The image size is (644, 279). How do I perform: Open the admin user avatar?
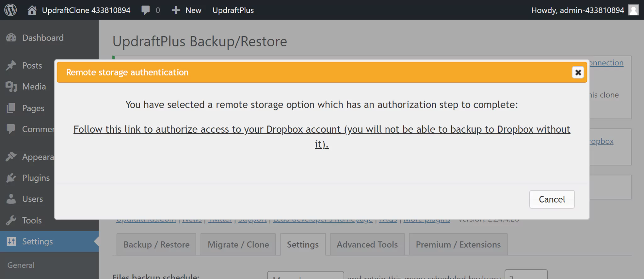point(633,10)
